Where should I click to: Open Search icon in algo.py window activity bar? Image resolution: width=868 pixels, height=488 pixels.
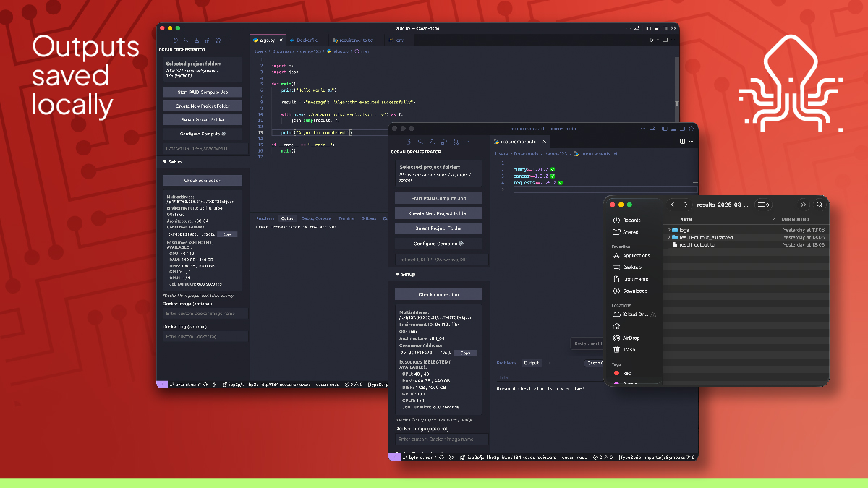186,40
